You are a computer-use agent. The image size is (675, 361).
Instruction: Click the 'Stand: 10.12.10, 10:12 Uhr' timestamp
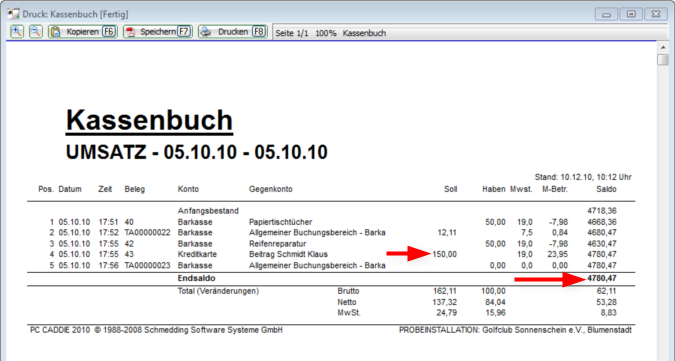coord(583,177)
